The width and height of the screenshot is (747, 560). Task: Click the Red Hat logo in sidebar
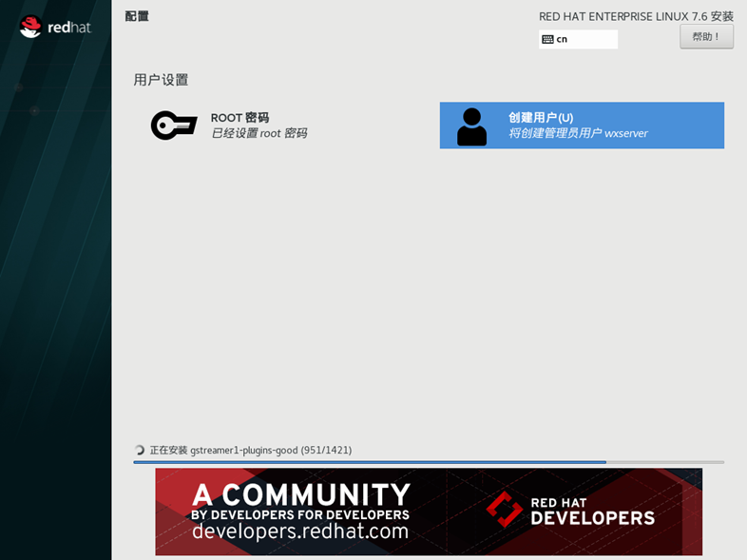(55, 27)
